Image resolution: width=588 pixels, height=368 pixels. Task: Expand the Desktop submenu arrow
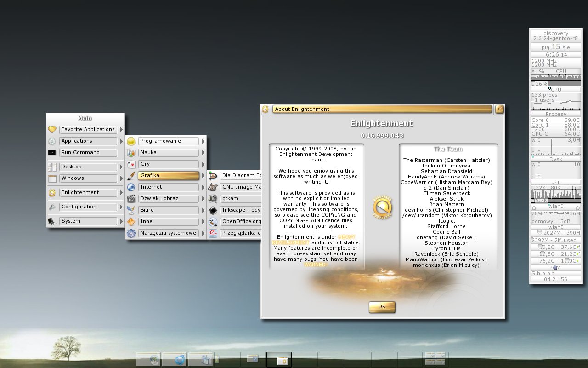tap(121, 167)
